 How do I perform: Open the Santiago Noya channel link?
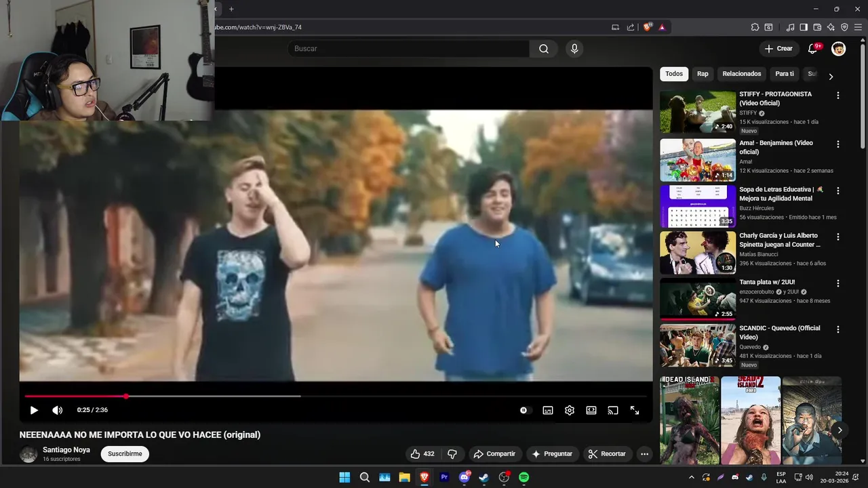click(66, 450)
